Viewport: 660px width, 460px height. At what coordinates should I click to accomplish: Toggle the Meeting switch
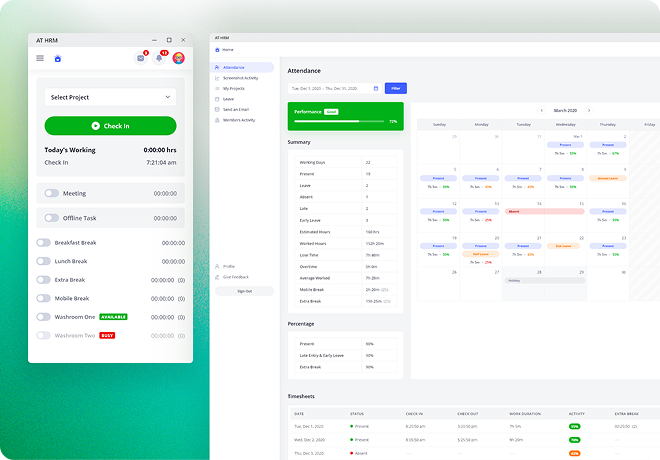click(x=52, y=193)
